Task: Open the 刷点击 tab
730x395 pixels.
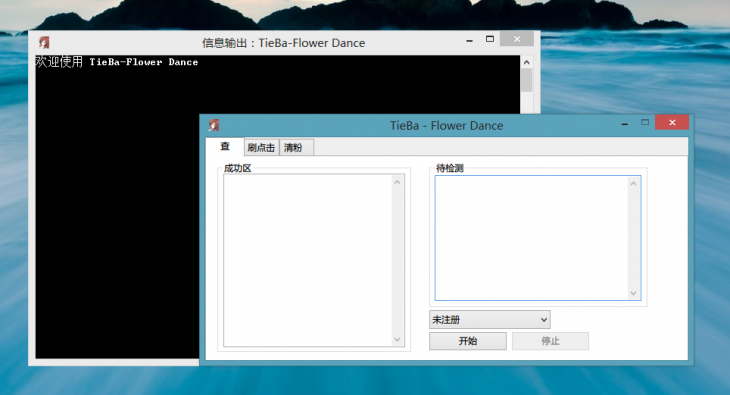Action: pos(261,148)
